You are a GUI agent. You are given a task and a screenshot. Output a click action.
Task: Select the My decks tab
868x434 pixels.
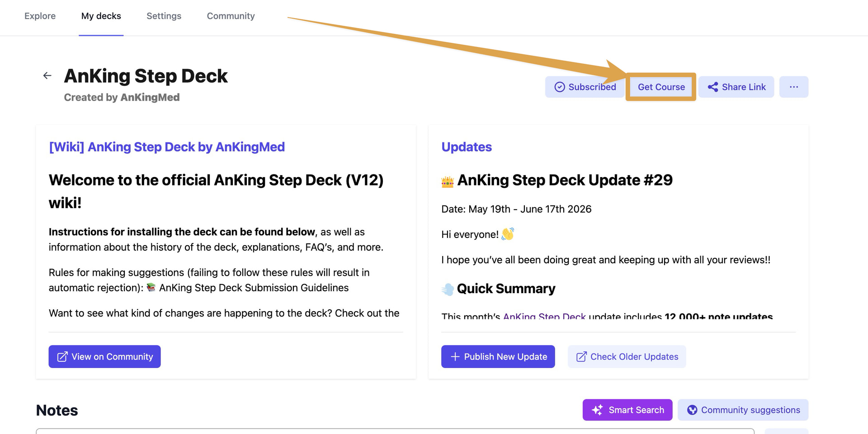101,16
